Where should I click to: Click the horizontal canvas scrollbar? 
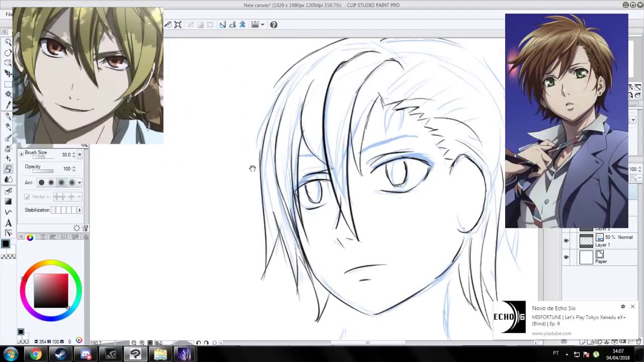(x=367, y=343)
